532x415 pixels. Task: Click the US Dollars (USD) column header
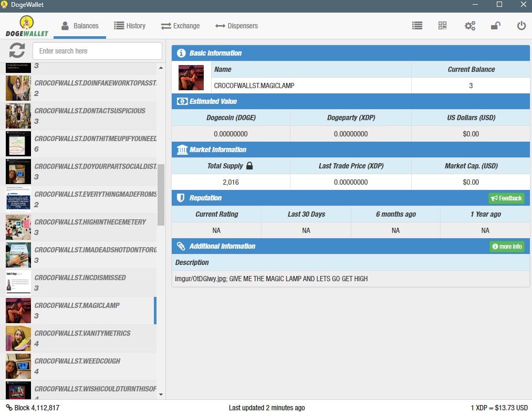pyautogui.click(x=471, y=118)
